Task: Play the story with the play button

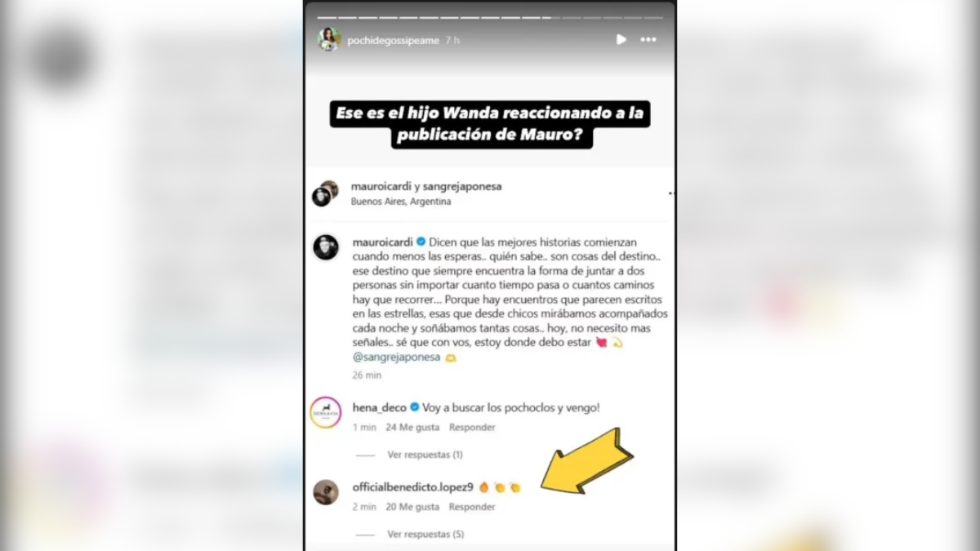Action: 621,39
